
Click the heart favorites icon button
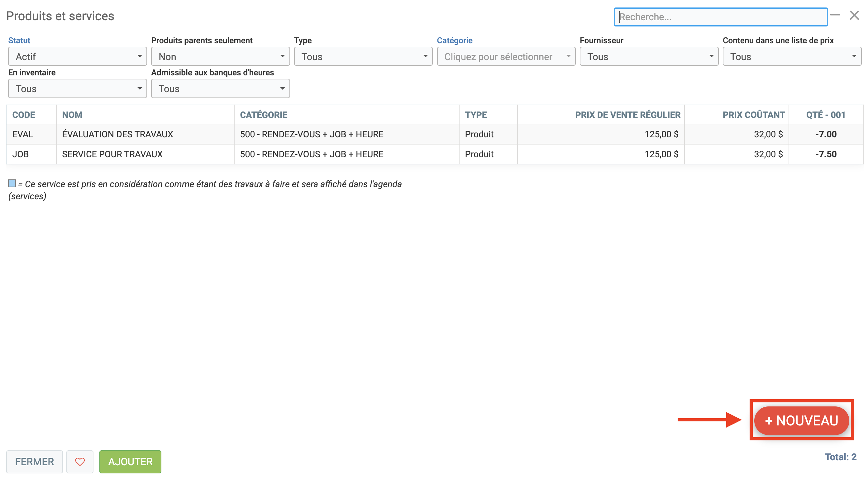pos(79,462)
